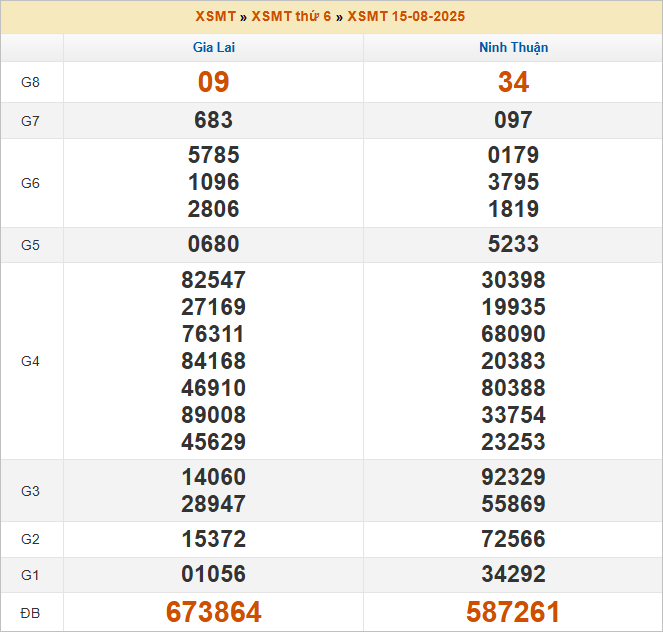Screen dimensions: 663x632
Task: Select Ninh Thuận special prize 587261
Action: click(x=513, y=612)
